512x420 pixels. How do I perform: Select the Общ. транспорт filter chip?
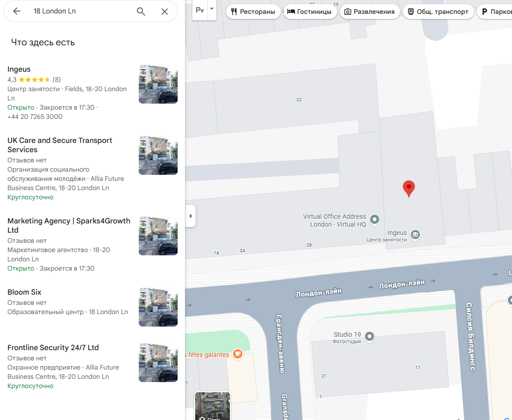[x=438, y=12]
